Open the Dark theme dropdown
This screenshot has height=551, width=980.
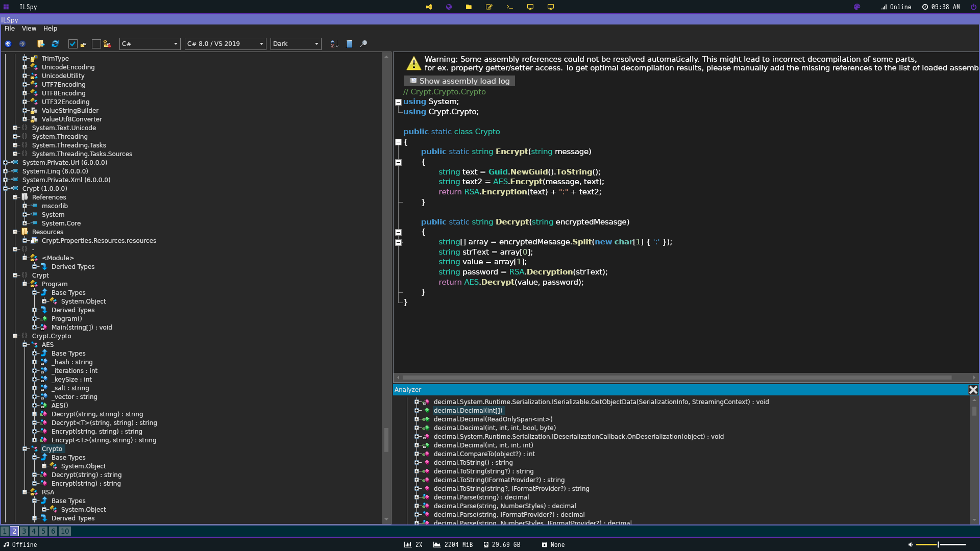[296, 44]
